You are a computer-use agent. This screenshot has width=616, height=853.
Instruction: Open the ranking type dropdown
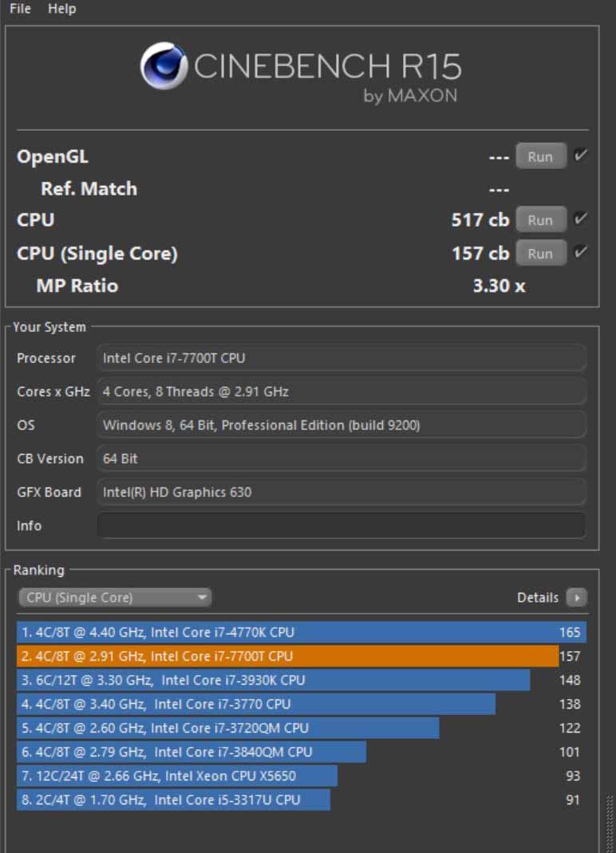[x=114, y=598]
